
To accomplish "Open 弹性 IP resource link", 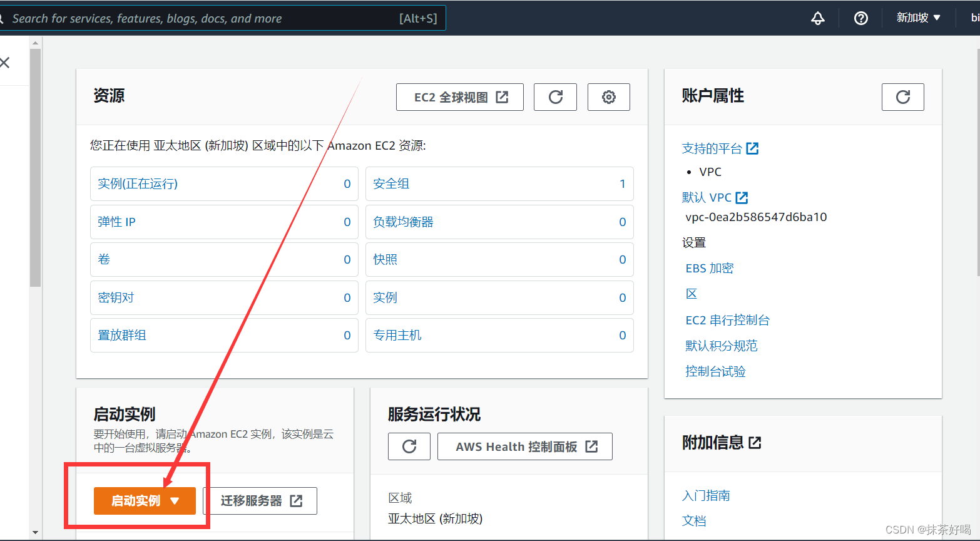I will coord(116,222).
